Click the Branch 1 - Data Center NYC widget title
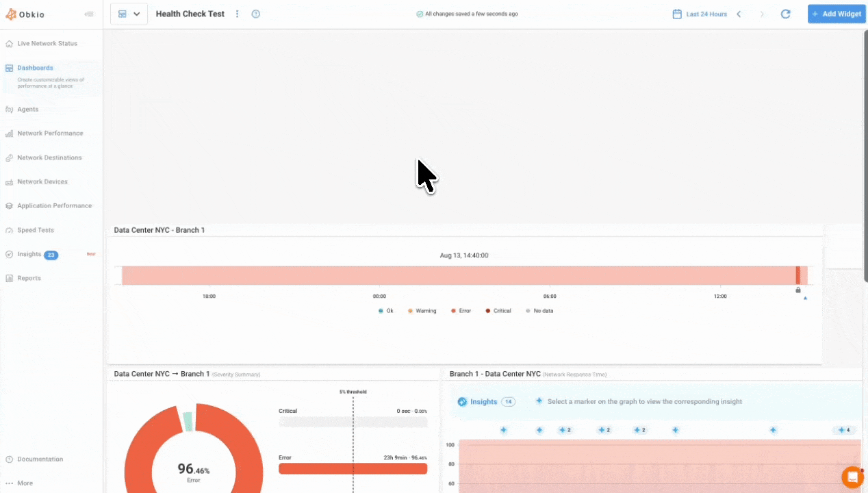Viewport: 868px width, 493px height. pos(495,374)
